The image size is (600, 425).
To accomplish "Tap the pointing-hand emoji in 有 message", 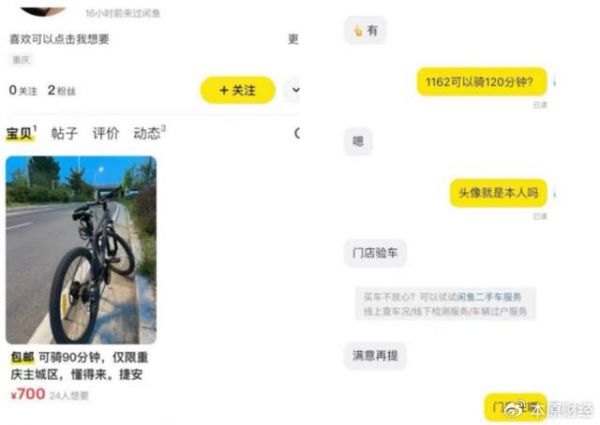I will (358, 31).
